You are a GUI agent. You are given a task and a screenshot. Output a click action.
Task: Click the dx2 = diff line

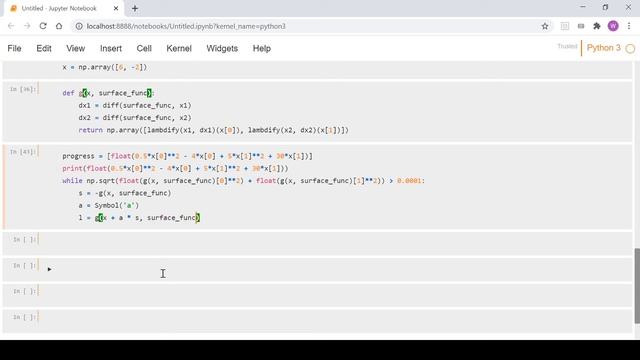[135, 118]
